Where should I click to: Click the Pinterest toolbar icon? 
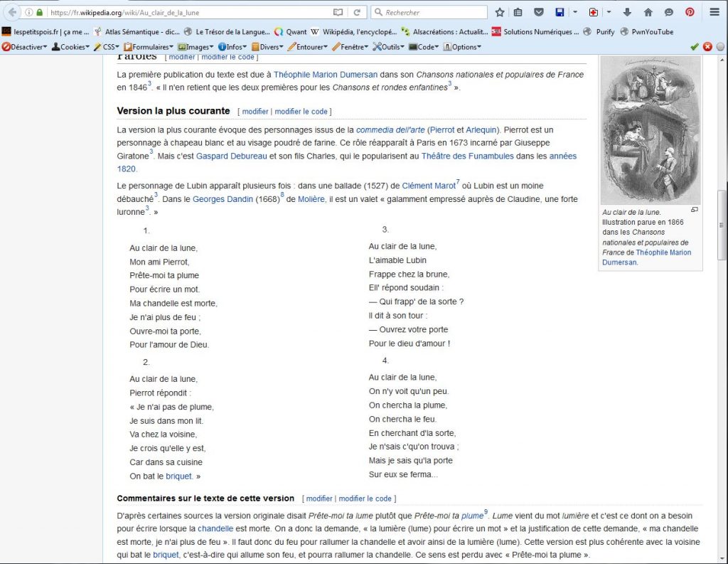(x=690, y=13)
